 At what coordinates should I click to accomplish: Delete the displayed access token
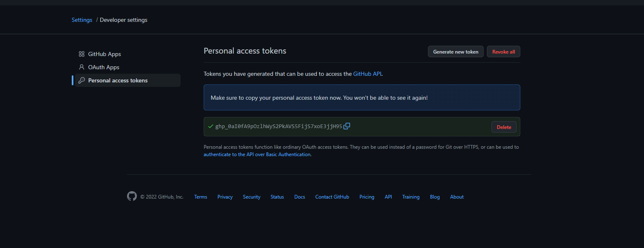(x=504, y=127)
